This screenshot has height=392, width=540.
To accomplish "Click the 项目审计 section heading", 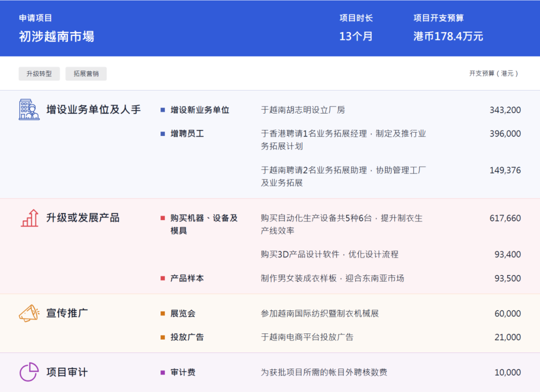I will click(67, 372).
